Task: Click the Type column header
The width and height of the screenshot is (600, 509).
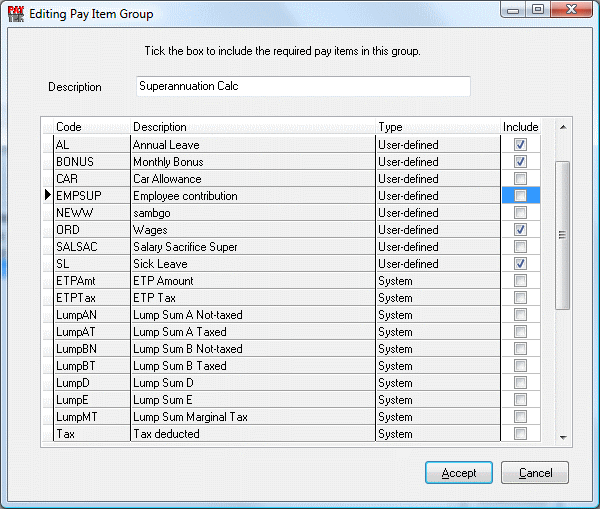Action: point(438,127)
